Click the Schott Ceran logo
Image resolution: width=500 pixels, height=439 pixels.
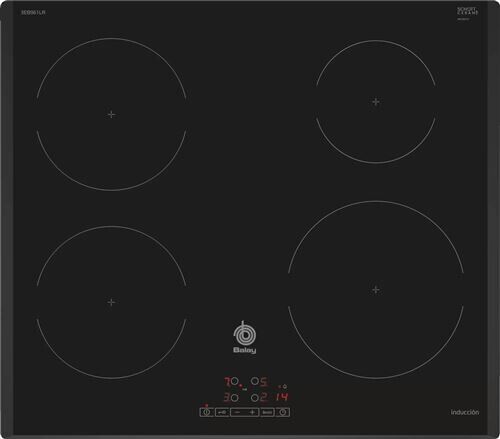click(467, 12)
